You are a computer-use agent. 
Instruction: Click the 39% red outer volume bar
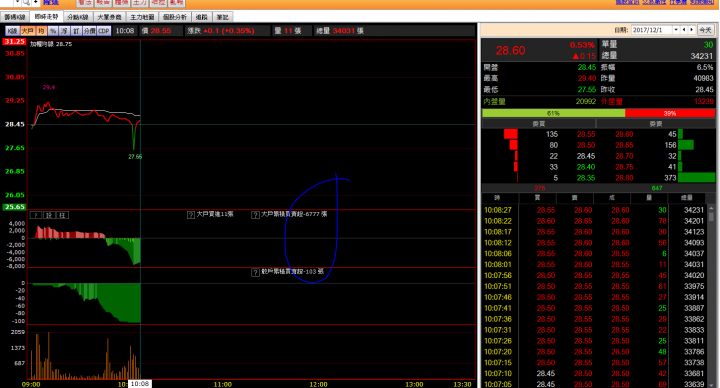pos(670,113)
